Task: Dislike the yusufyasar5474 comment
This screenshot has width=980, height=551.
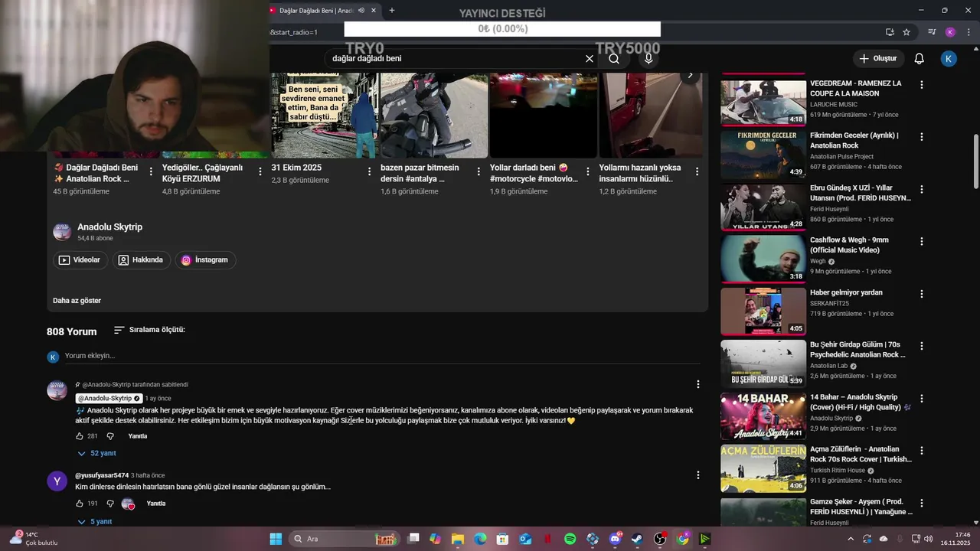Action: point(109,504)
